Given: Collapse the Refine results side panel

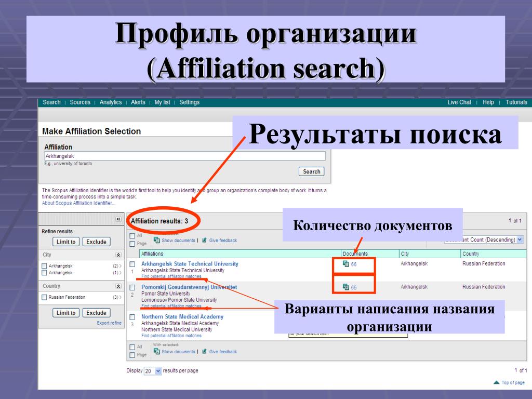Looking at the screenshot, I should pos(118,219).
